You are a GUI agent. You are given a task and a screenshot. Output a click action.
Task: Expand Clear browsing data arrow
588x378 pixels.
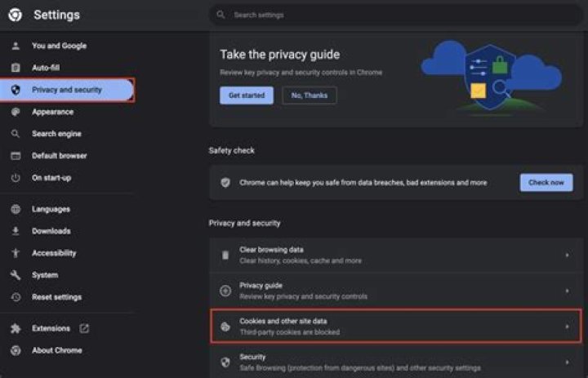[567, 255]
